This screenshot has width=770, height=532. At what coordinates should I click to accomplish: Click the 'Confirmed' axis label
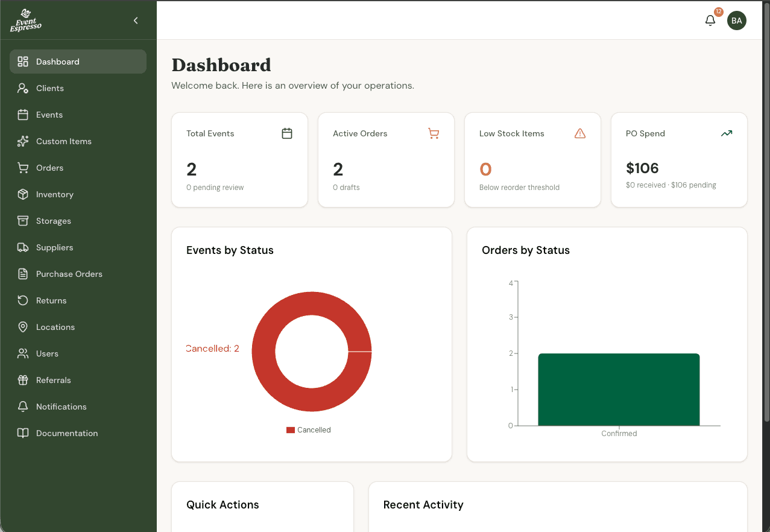pyautogui.click(x=619, y=434)
